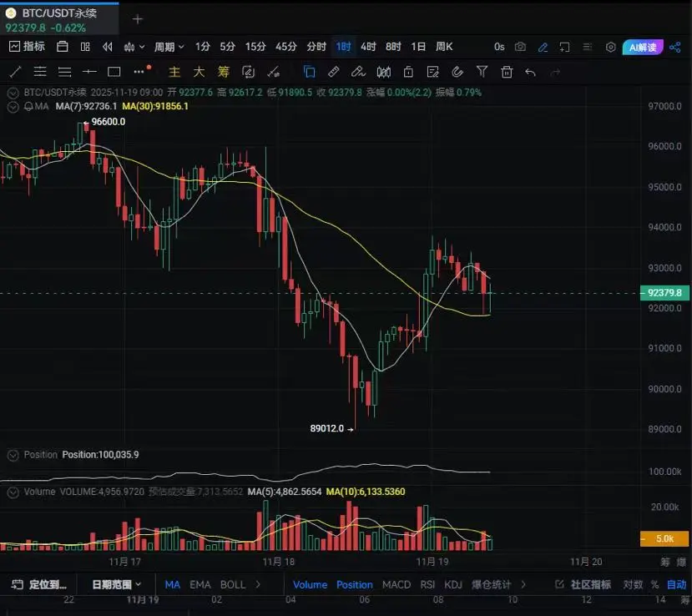The width and height of the screenshot is (692, 616).
Task: Take a chart screenshot with camera icon
Action: [x=520, y=47]
